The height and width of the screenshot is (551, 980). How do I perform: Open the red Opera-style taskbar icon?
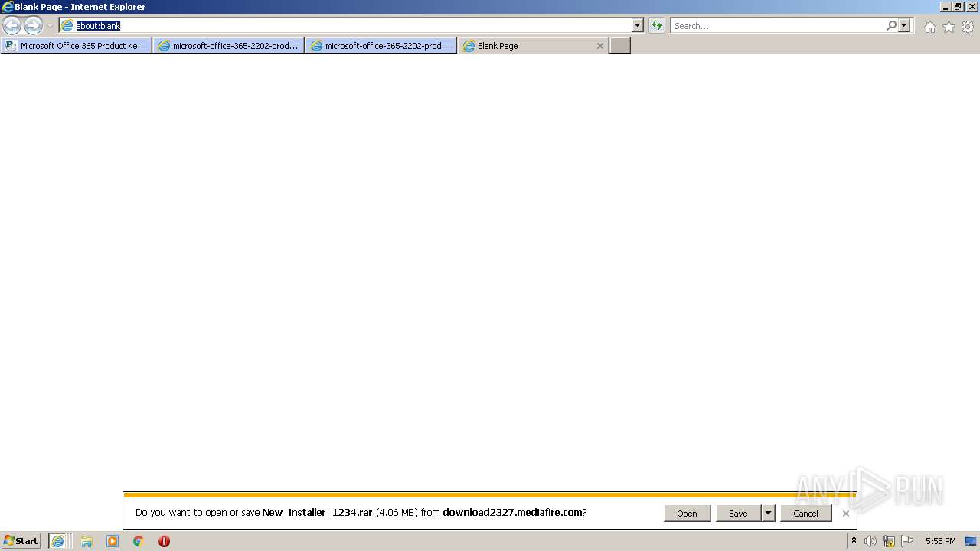[164, 541]
